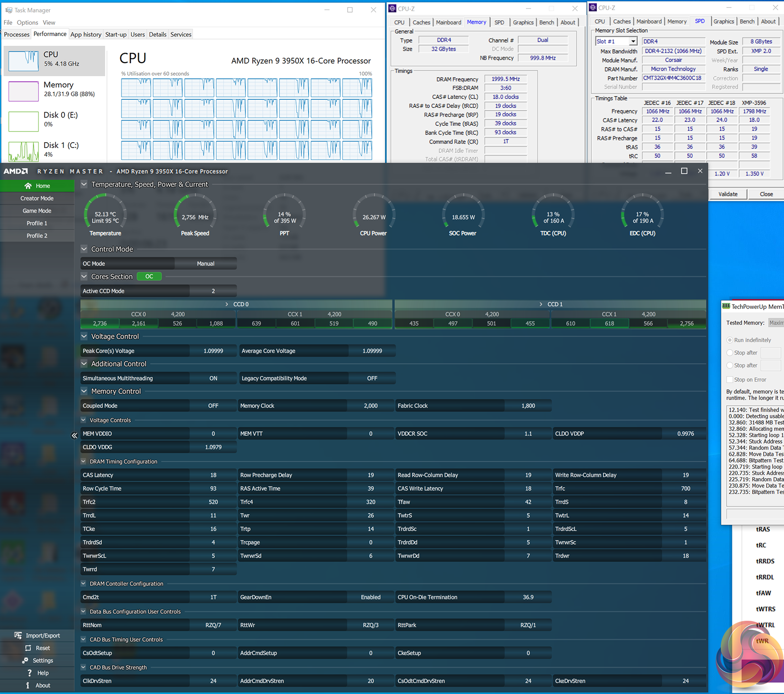This screenshot has width=784, height=694.
Task: Expand the CCD 1 cores group
Action: click(541, 304)
